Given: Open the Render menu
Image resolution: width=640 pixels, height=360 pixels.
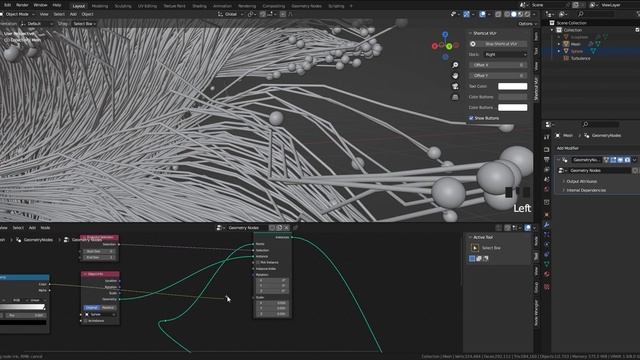Looking at the screenshot, I should coord(22,5).
